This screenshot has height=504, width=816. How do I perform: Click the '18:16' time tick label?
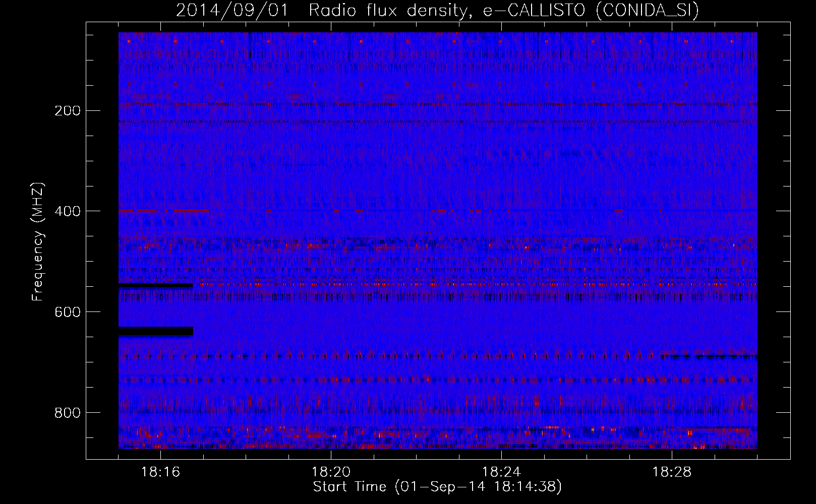(x=160, y=472)
